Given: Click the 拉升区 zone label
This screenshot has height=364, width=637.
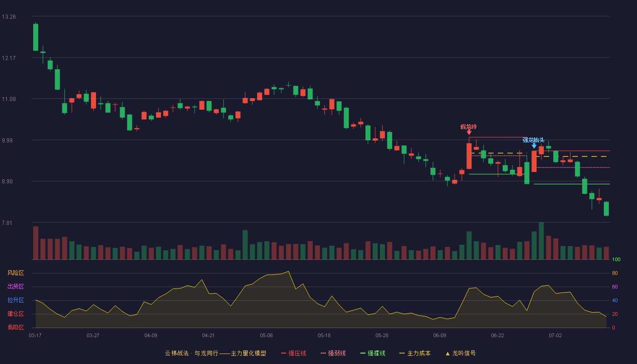Looking at the screenshot, I should click(x=15, y=300).
